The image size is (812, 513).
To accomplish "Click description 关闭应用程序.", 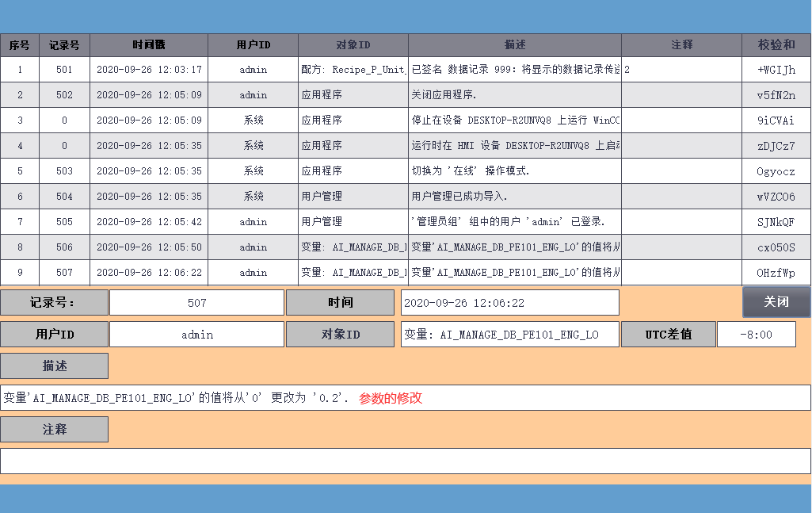I will click(x=515, y=95).
